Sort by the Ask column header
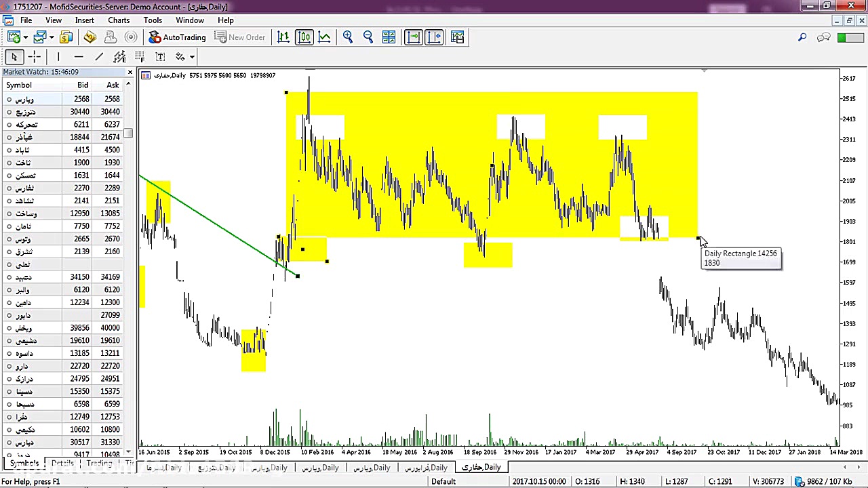 tap(107, 85)
